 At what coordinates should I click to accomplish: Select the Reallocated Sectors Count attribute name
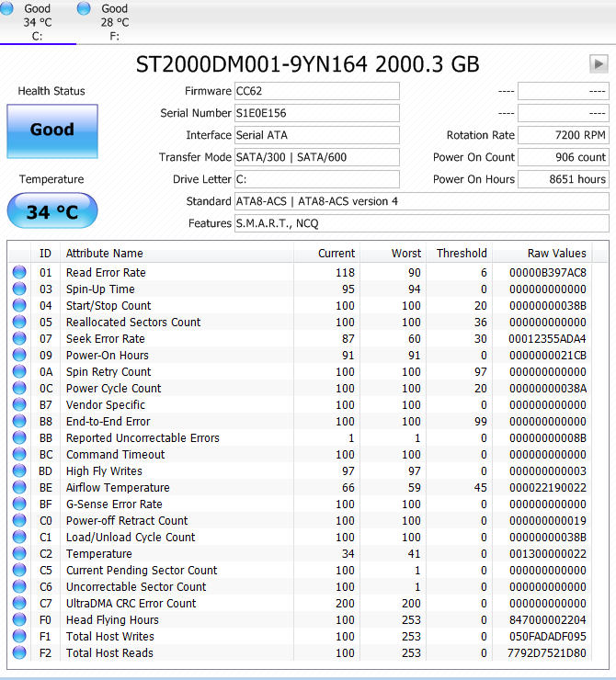pyautogui.click(x=133, y=322)
